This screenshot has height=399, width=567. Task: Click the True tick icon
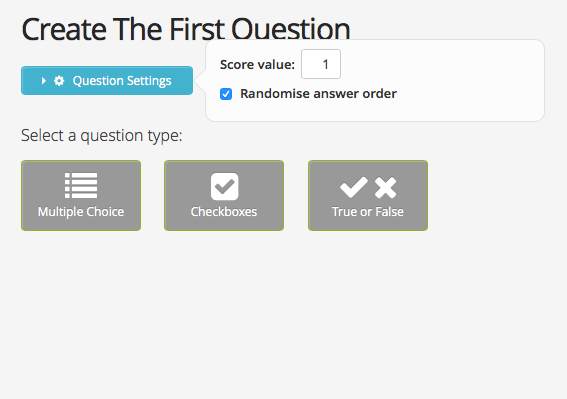point(354,187)
